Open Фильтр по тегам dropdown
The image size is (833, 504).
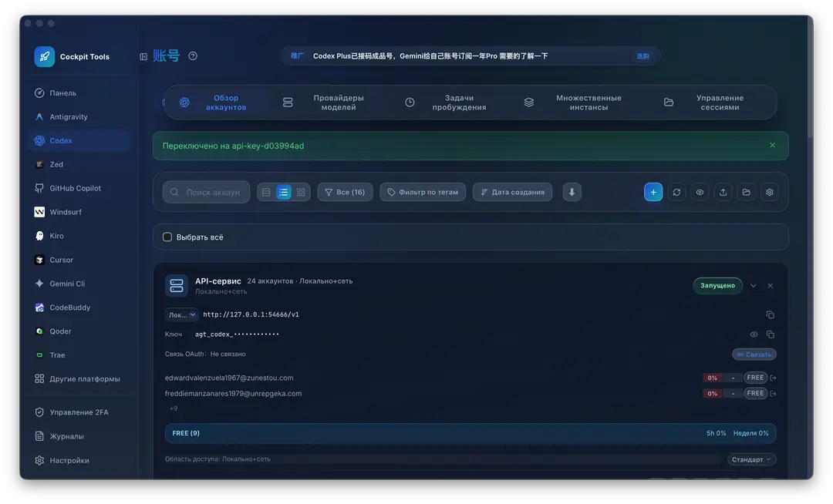coord(423,192)
